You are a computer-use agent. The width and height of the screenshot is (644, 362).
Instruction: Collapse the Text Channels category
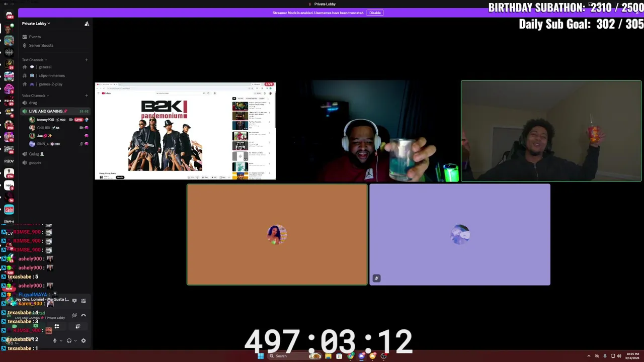click(x=34, y=60)
